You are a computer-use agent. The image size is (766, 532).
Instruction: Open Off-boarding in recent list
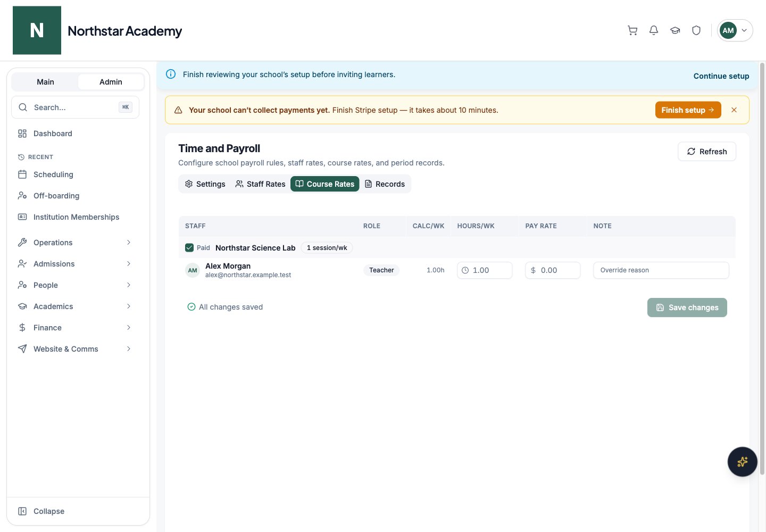[x=75, y=196]
